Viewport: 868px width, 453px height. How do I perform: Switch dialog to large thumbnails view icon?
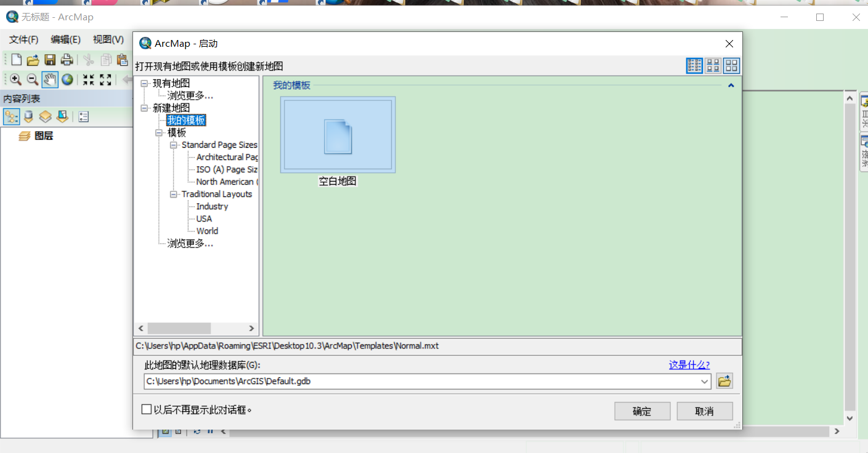pos(731,66)
